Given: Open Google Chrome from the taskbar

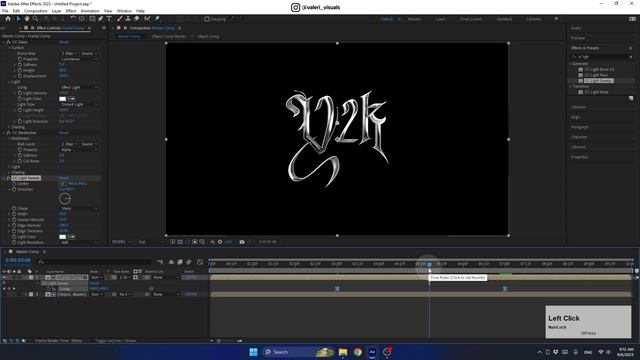Looking at the screenshot, I should [x=358, y=352].
